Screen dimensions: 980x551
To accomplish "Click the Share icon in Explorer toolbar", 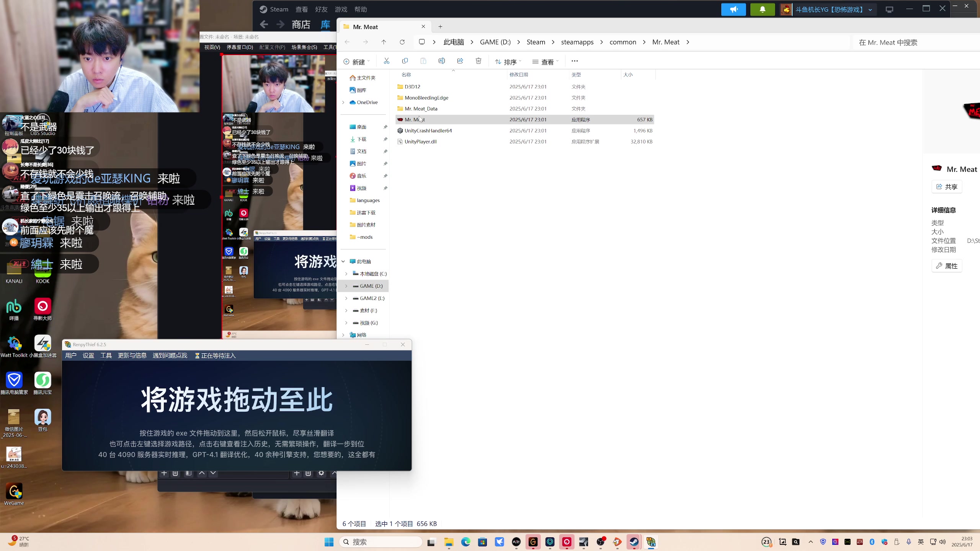I will pyautogui.click(x=460, y=61).
